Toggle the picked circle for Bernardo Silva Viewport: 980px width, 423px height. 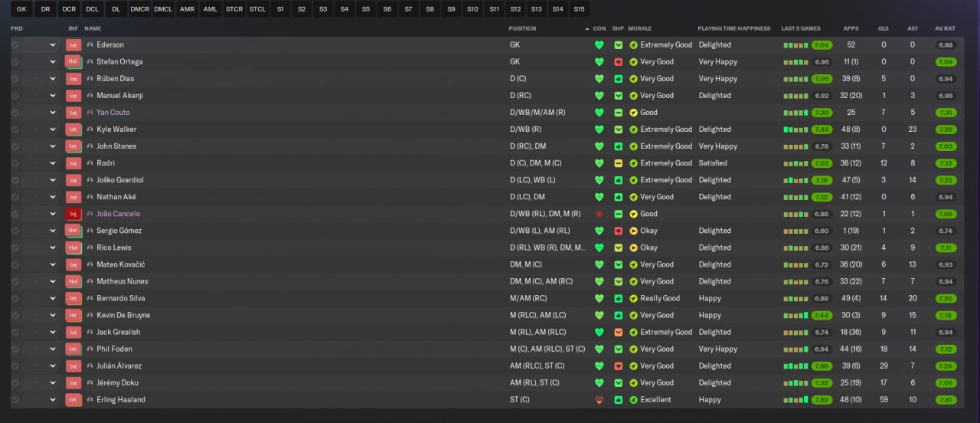click(15, 299)
